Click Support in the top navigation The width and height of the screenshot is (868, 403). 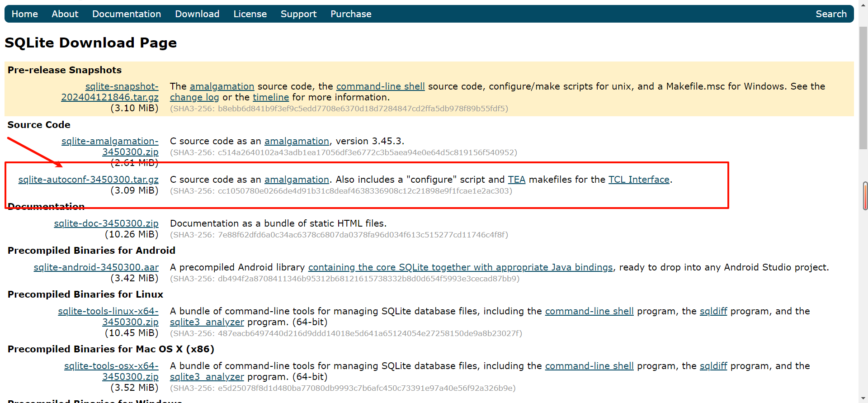point(298,14)
